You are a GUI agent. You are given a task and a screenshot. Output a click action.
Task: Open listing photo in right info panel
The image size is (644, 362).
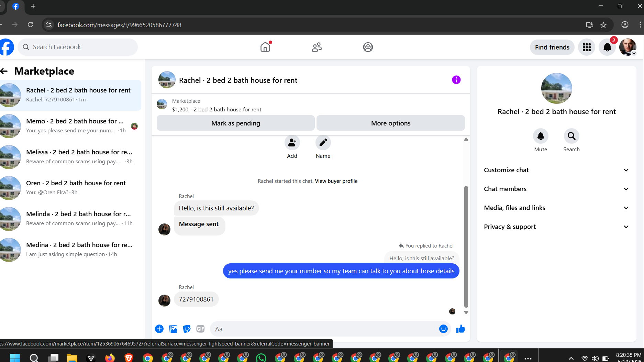tap(556, 88)
